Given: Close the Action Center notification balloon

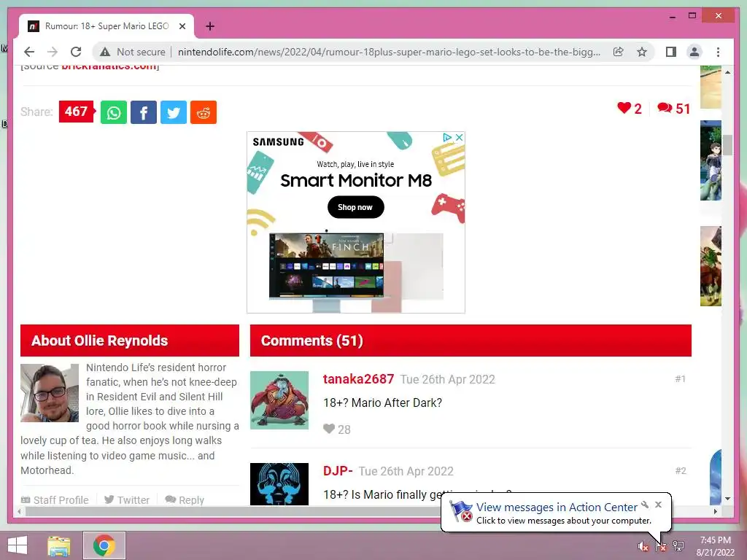Looking at the screenshot, I should (659, 505).
